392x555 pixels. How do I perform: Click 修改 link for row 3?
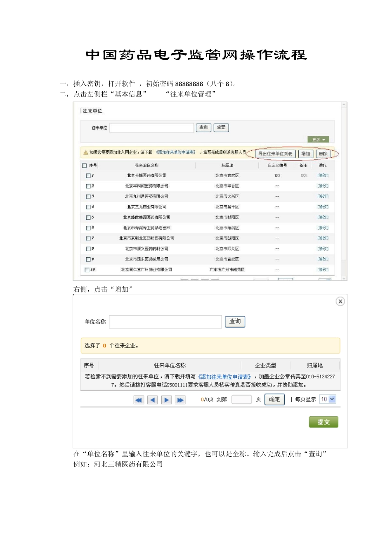pos(323,197)
